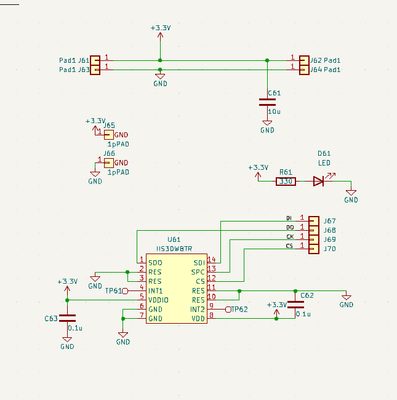Select connector J67 pad
The height and width of the screenshot is (400, 397).
[x=314, y=221]
